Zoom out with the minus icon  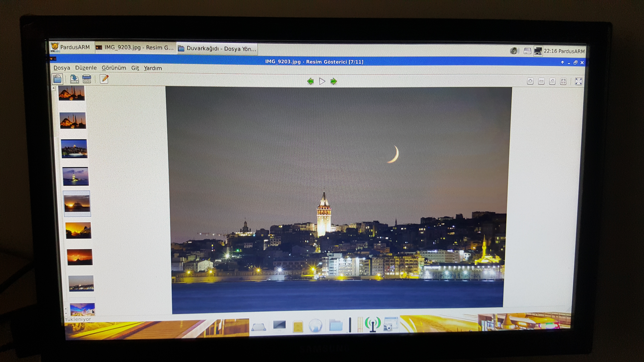[x=541, y=81]
